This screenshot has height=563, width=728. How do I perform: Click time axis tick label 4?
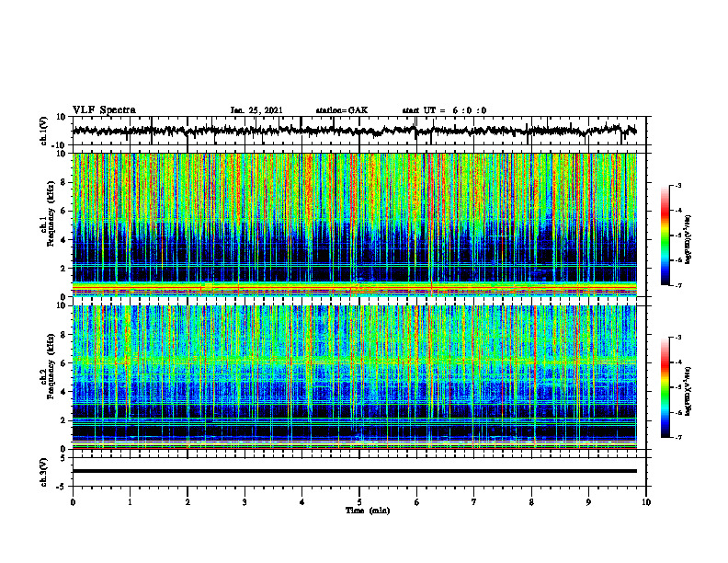pos(302,502)
